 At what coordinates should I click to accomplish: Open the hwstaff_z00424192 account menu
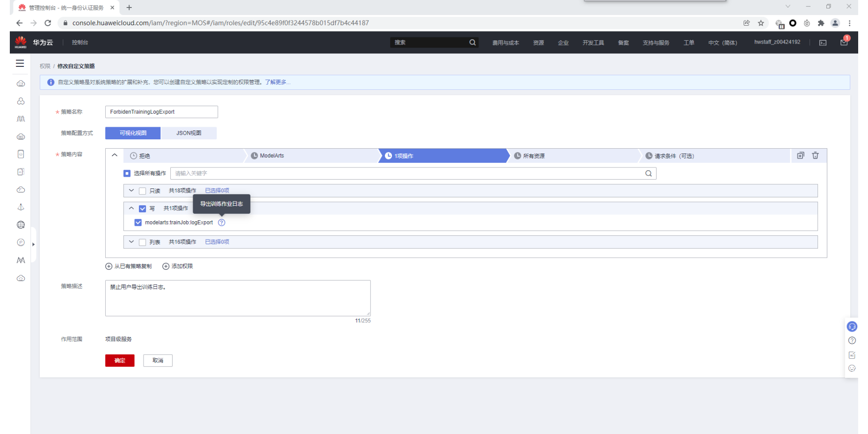pos(777,42)
